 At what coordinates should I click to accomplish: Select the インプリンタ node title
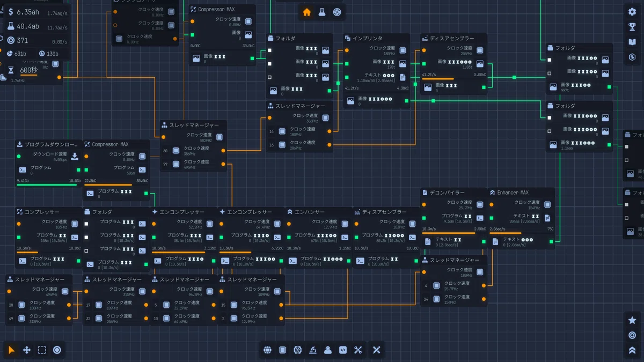[367, 39]
